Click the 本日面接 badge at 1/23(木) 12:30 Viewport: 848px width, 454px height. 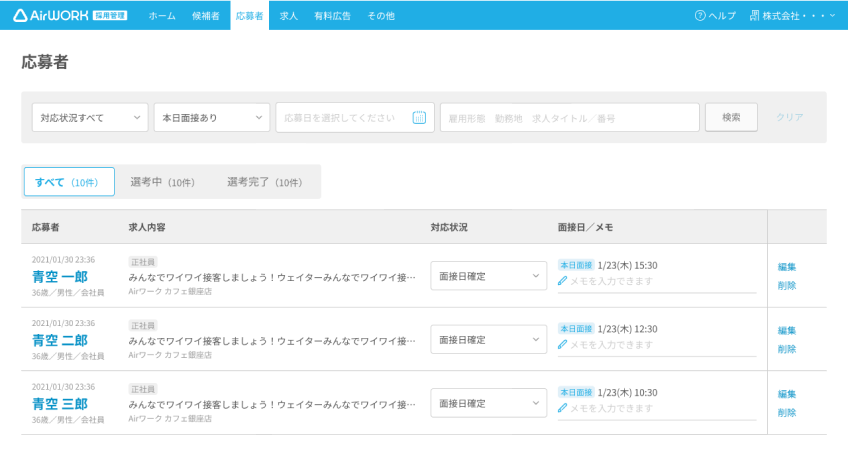click(x=576, y=329)
